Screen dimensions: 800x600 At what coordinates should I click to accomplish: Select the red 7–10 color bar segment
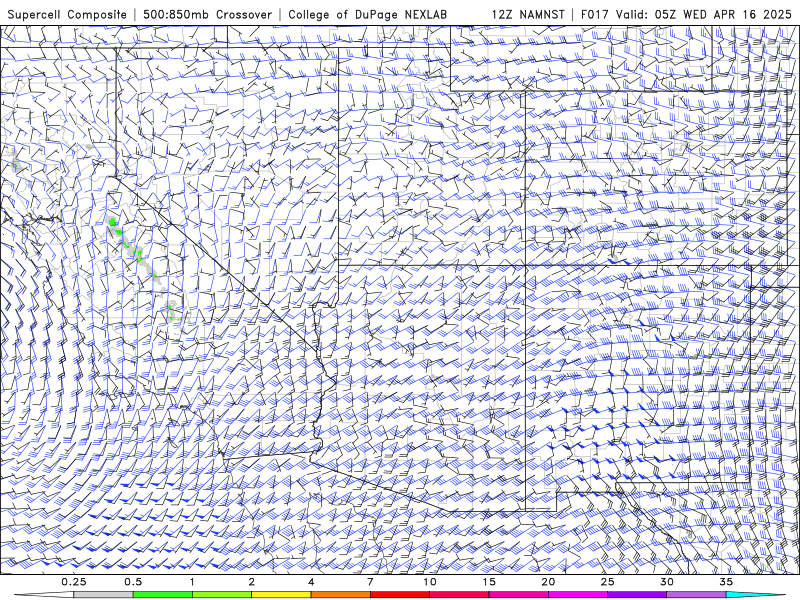[399, 595]
